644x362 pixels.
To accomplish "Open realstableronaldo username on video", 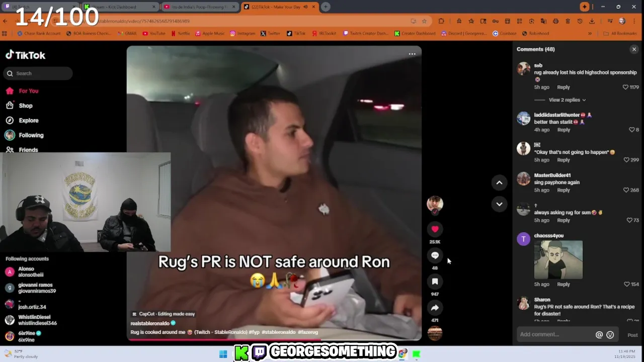I will (150, 323).
